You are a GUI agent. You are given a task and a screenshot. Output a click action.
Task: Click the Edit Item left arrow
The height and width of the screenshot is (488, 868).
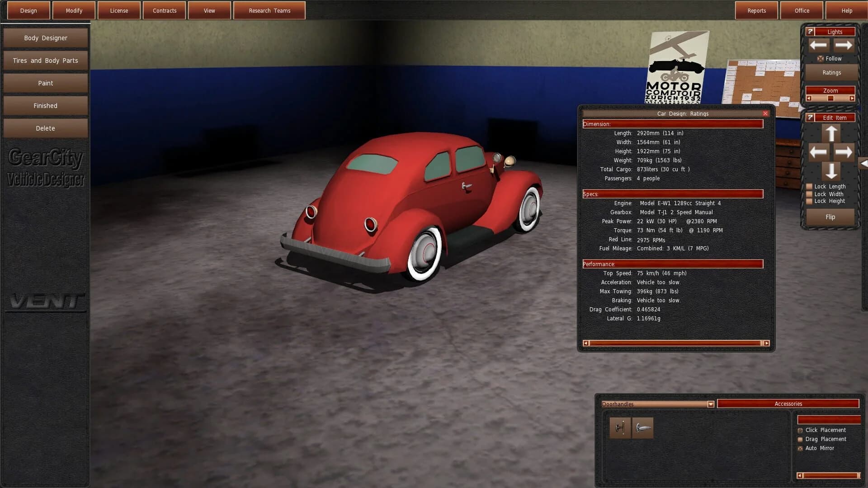(x=818, y=152)
